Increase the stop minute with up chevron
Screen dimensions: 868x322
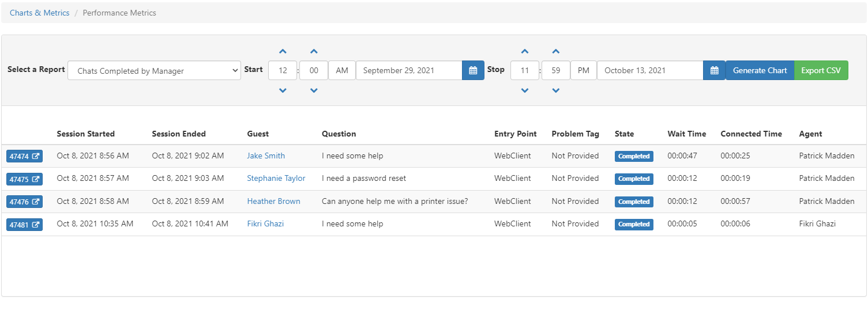(556, 51)
